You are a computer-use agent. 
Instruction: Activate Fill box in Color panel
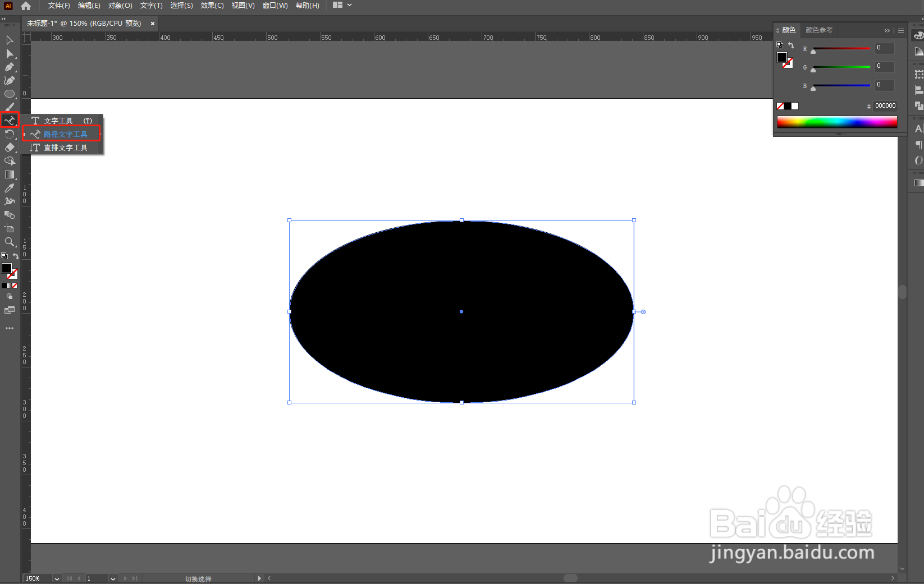(x=781, y=57)
